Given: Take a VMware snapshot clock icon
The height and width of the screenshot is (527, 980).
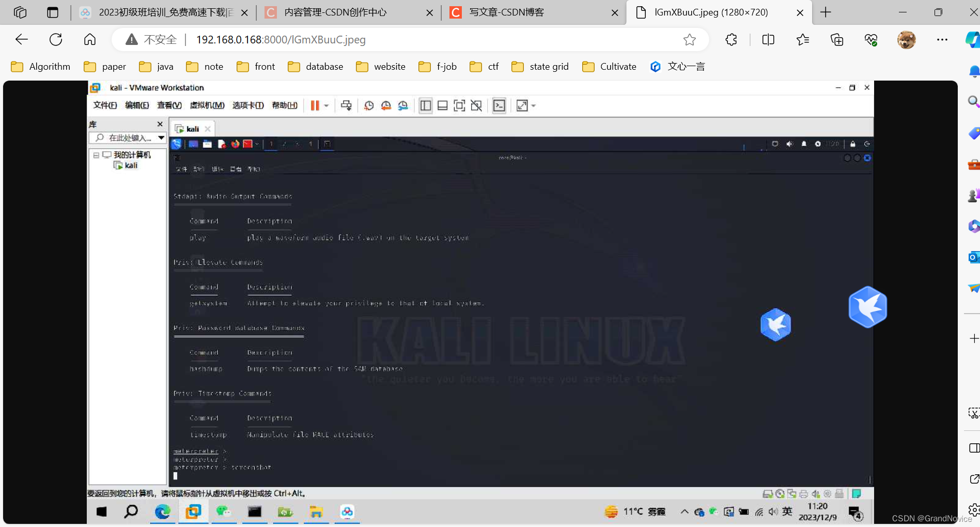Looking at the screenshot, I should [x=369, y=105].
